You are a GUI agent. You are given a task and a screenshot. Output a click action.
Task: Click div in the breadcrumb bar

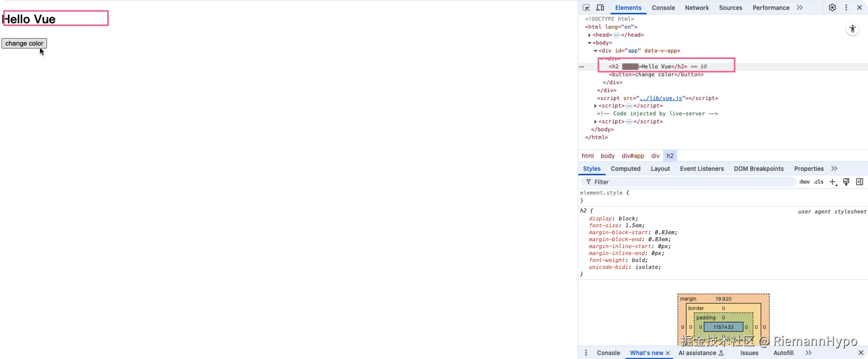(655, 156)
